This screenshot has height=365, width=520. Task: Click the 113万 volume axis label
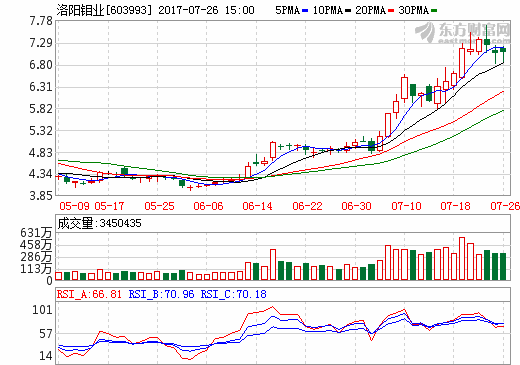click(x=36, y=268)
